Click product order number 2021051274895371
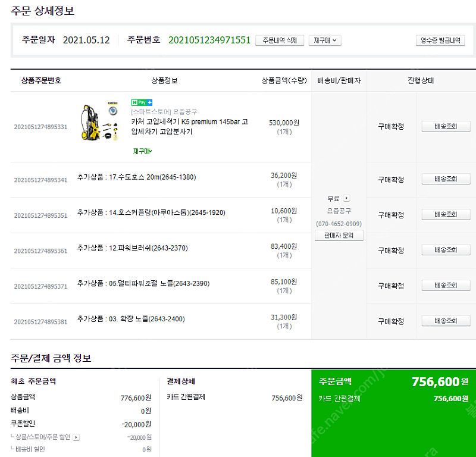The image size is (476, 457). click(40, 286)
